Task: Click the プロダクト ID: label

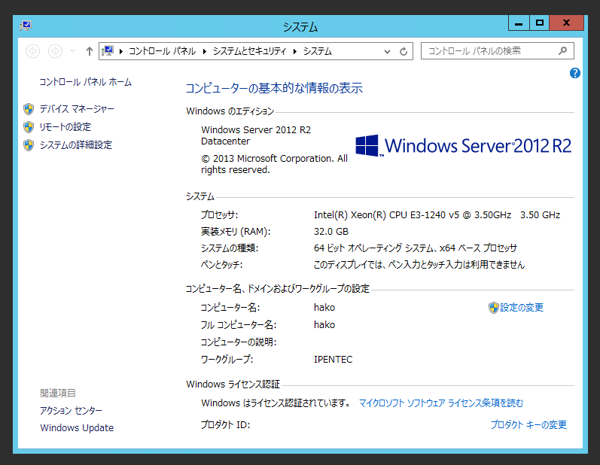Action: coord(225,425)
